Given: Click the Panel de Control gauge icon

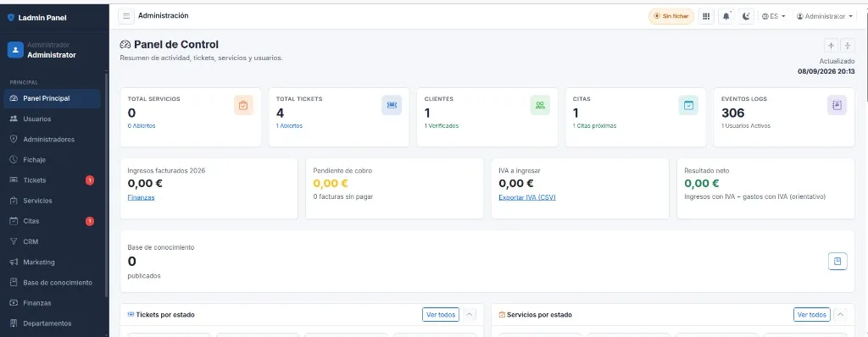Looking at the screenshot, I should [x=125, y=45].
